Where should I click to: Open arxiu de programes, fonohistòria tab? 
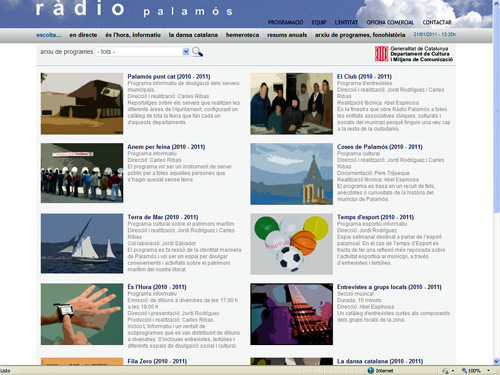click(360, 35)
